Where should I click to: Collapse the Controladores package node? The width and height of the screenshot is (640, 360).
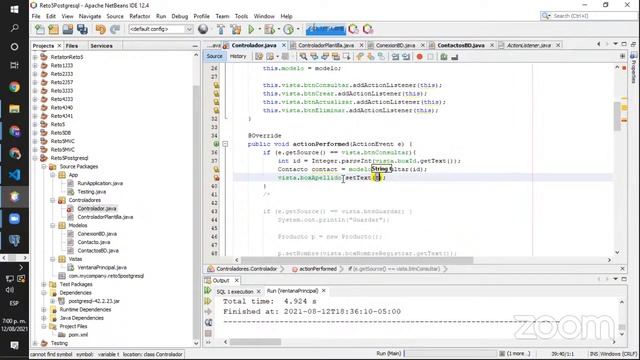coord(53,200)
